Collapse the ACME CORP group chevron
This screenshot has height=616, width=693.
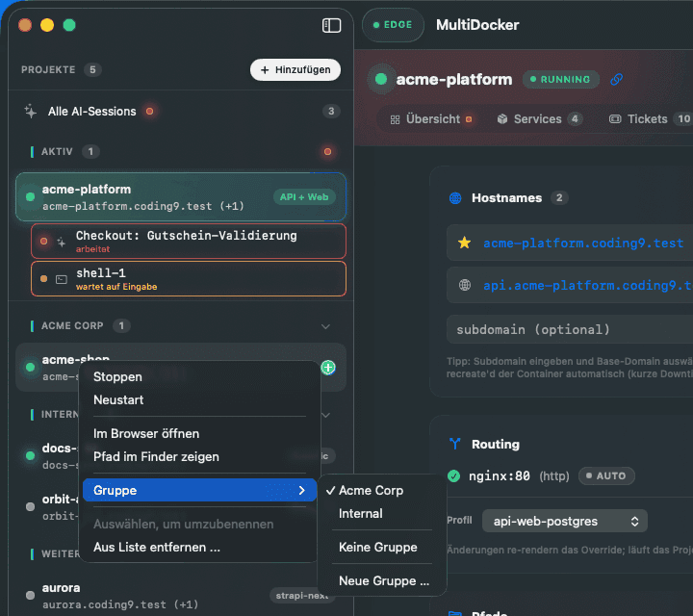click(x=325, y=326)
